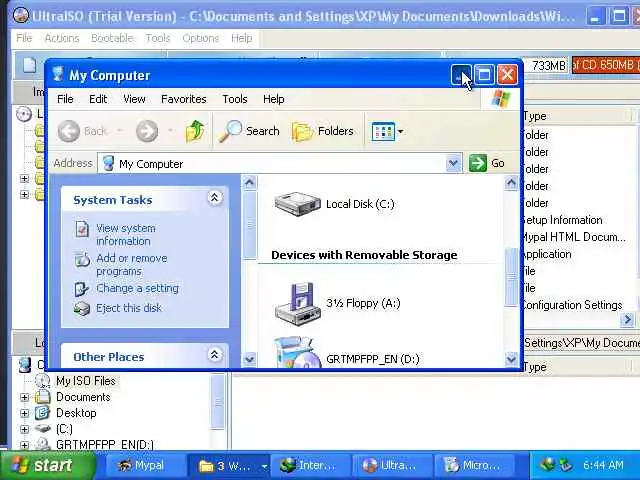Click Add or remove programs link
The width and height of the screenshot is (640, 480).
click(x=131, y=264)
